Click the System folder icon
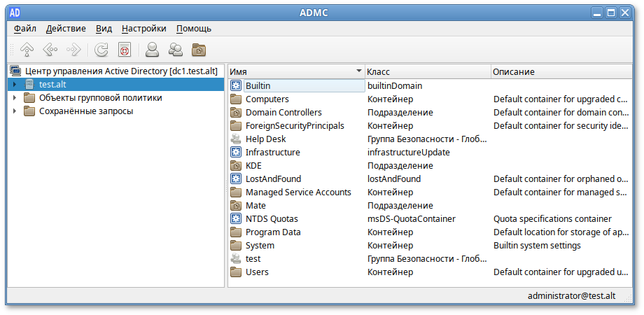The height and width of the screenshot is (315, 644). 236,245
